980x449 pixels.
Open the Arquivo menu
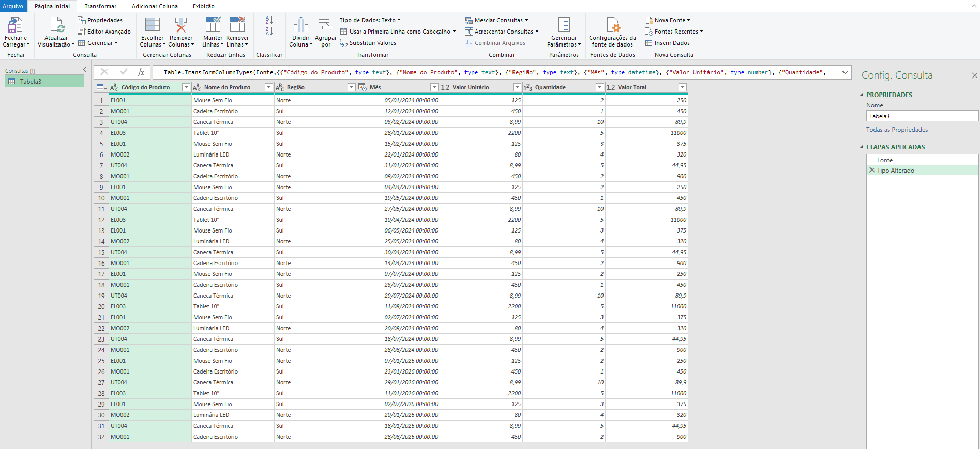13,6
